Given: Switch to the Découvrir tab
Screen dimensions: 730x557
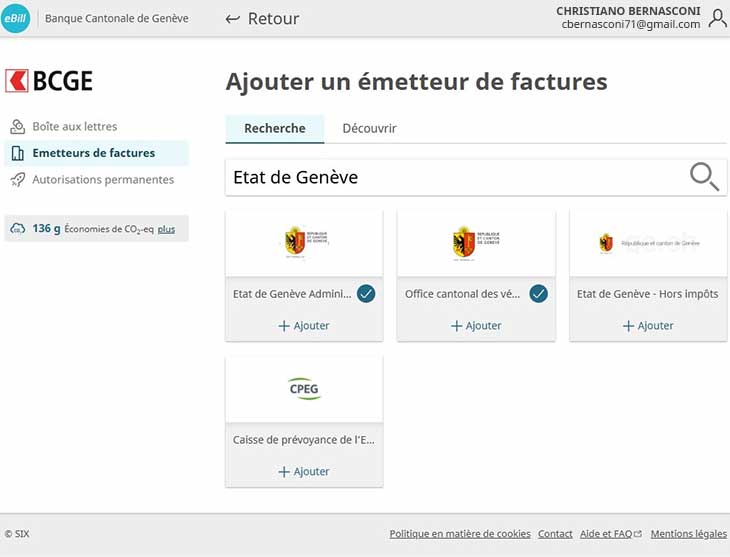Looking at the screenshot, I should (x=369, y=129).
